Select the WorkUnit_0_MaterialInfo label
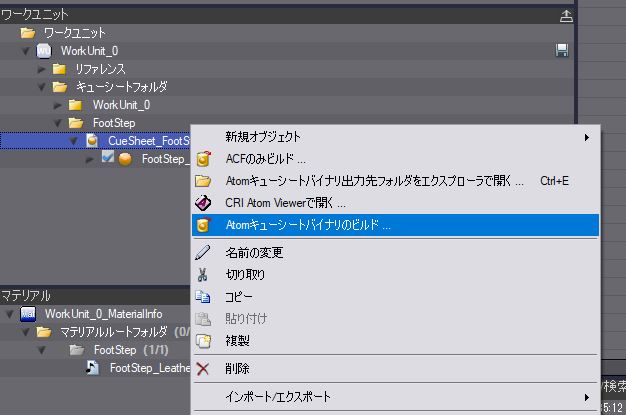Screen dimensions: 626x415 103,314
